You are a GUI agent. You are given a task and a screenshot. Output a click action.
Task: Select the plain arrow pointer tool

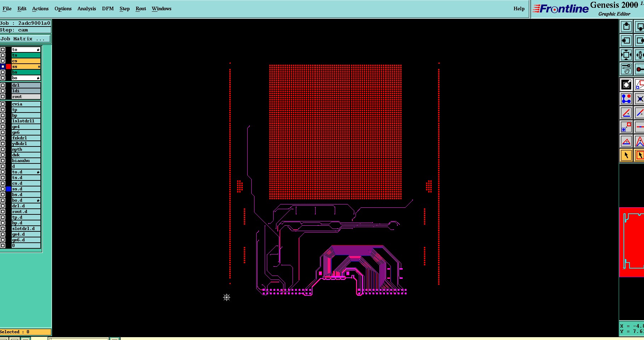626,155
